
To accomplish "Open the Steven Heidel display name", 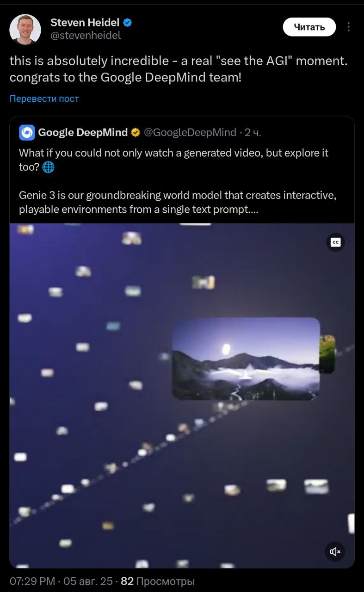I will tap(85, 22).
